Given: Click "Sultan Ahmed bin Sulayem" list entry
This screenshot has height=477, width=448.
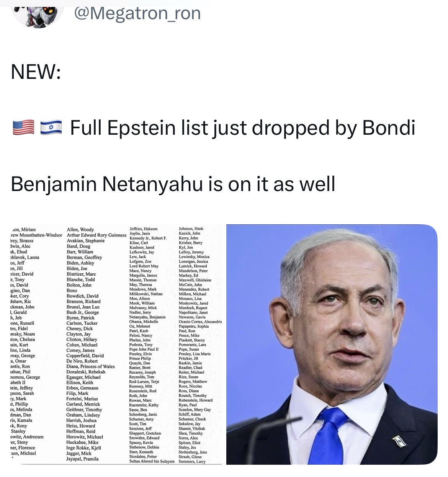Looking at the screenshot, I should click(x=152, y=461).
